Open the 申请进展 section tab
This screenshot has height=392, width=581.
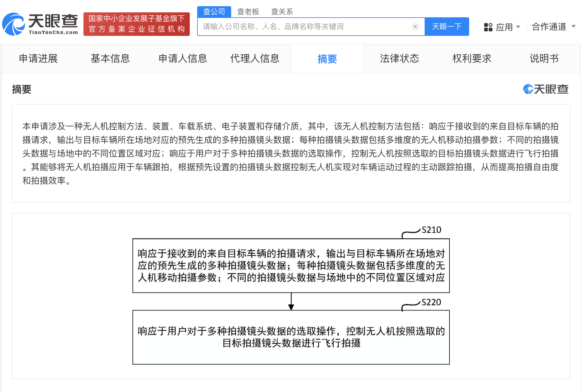pos(38,58)
